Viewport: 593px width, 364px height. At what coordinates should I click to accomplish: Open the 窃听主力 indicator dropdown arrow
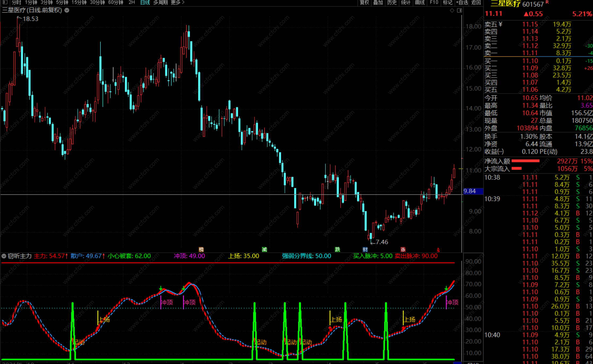point(4,256)
